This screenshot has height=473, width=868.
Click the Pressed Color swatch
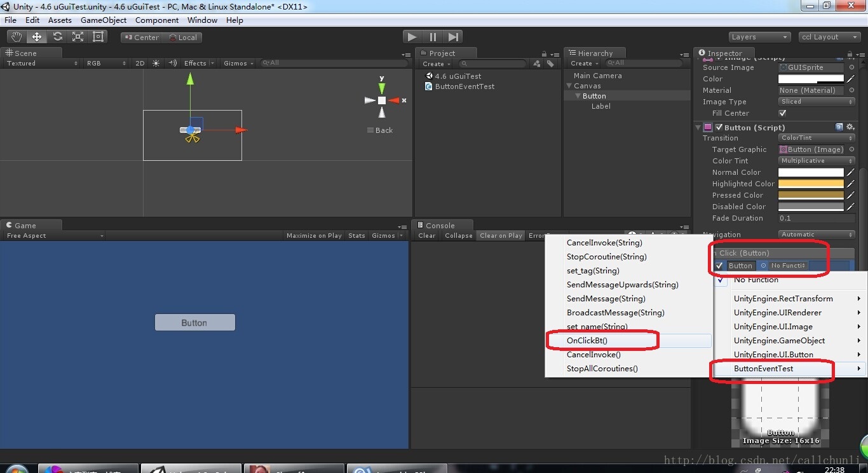811,195
